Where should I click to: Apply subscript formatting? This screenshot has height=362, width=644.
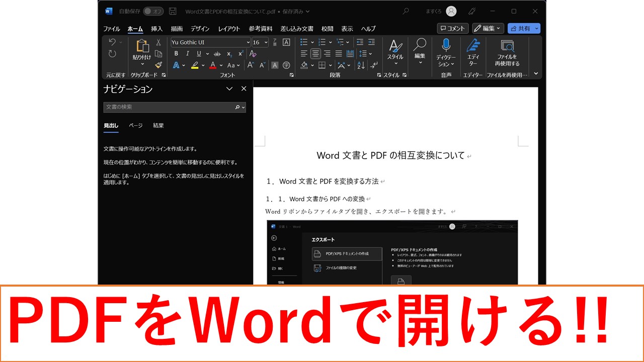point(229,54)
